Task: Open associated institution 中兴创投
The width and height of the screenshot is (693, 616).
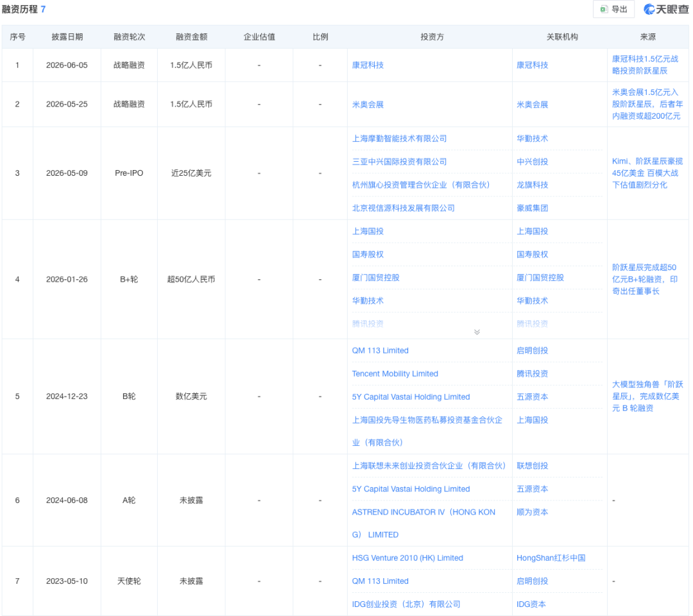Action: pyautogui.click(x=532, y=162)
